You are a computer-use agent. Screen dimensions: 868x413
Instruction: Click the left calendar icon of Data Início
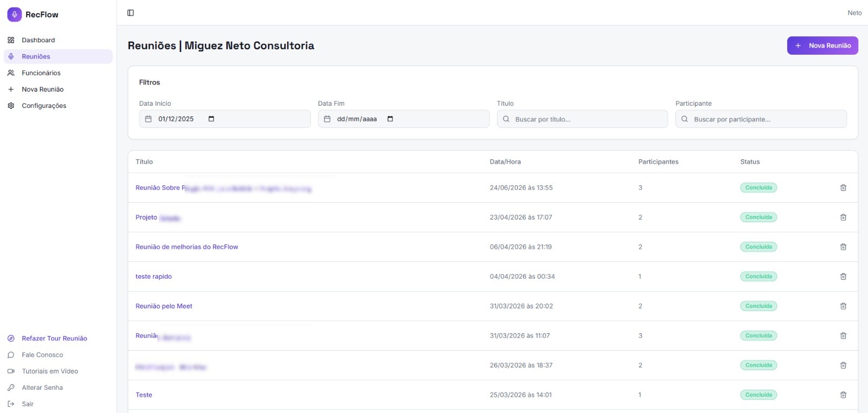pos(149,119)
